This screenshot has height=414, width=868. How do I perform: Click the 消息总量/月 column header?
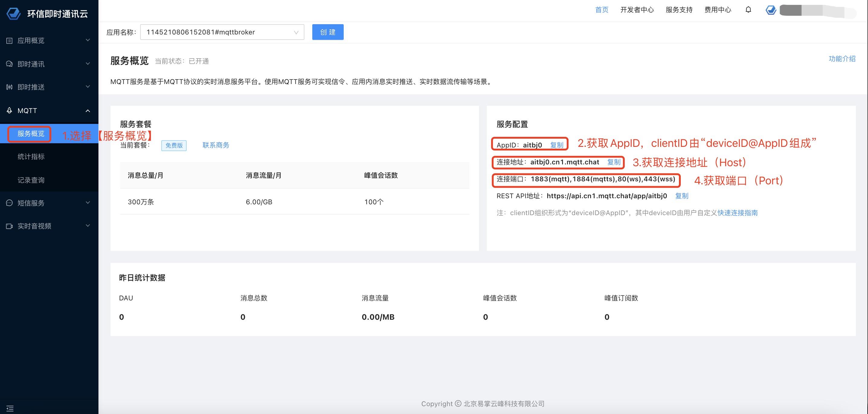point(146,175)
